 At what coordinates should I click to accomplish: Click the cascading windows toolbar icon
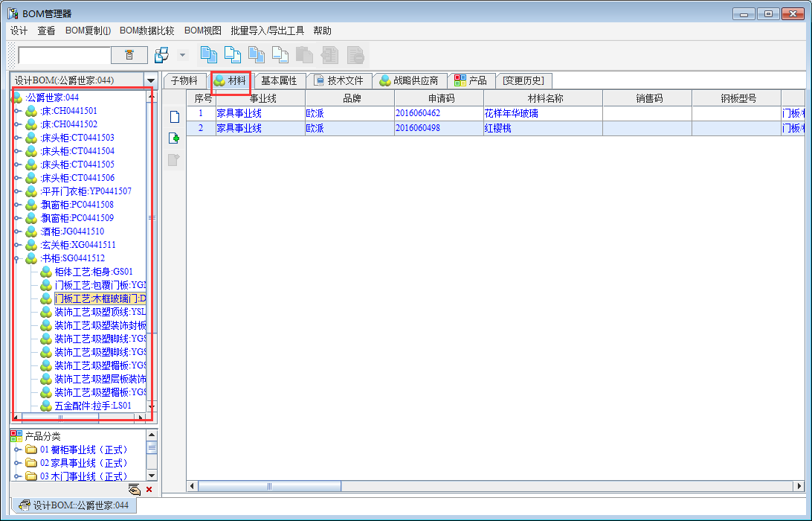click(161, 55)
